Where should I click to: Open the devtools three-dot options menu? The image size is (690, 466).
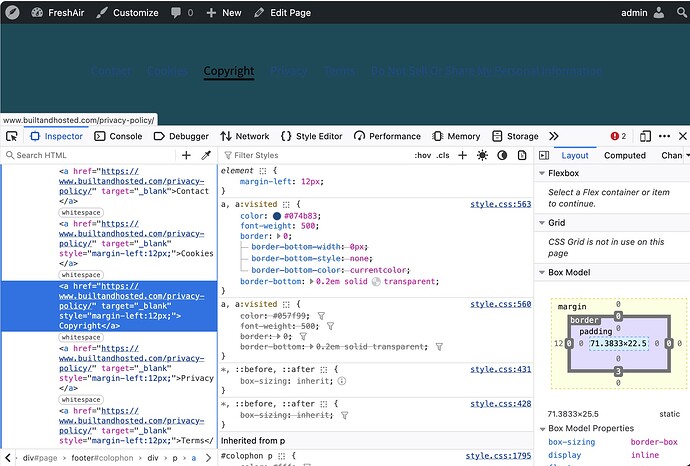[x=664, y=136]
